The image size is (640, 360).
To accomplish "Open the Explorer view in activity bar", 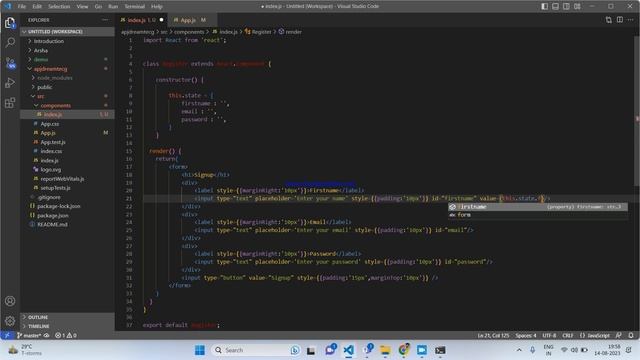I will pyautogui.click(x=10, y=23).
